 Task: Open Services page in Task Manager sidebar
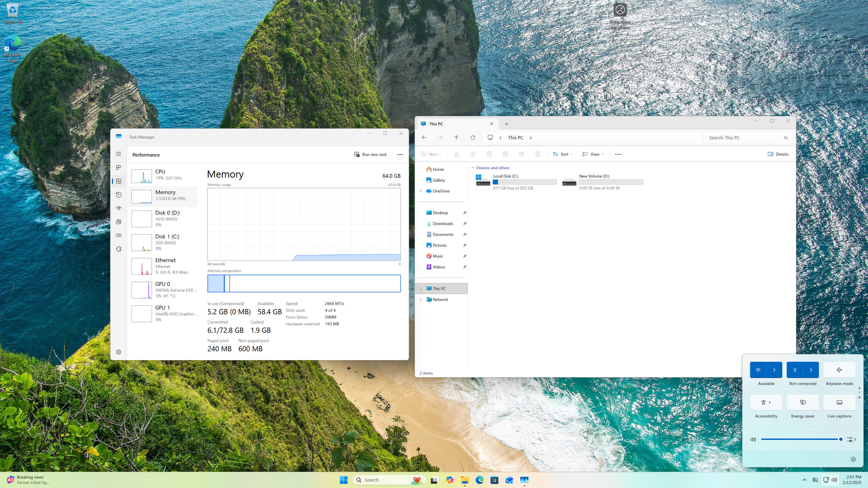coord(119,249)
